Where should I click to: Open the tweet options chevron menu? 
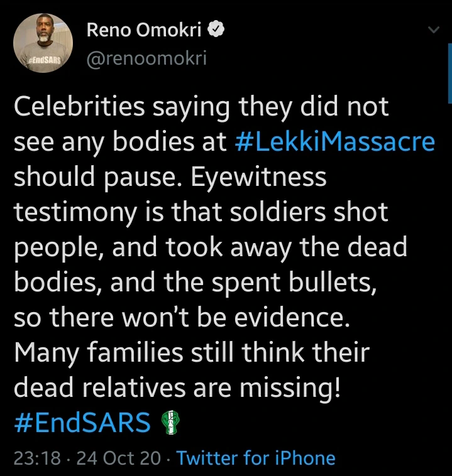click(433, 30)
